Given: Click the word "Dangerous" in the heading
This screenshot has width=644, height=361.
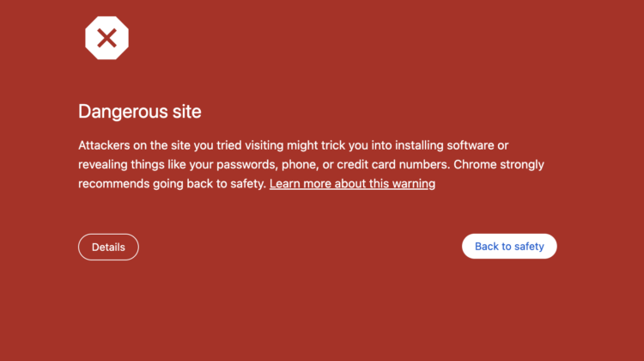Looking at the screenshot, I should tap(121, 112).
